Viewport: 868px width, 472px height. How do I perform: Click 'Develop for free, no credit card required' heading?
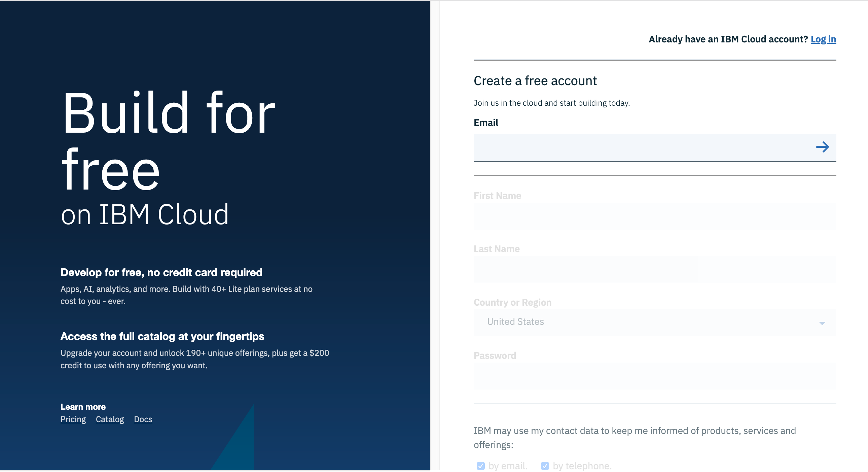coord(161,272)
